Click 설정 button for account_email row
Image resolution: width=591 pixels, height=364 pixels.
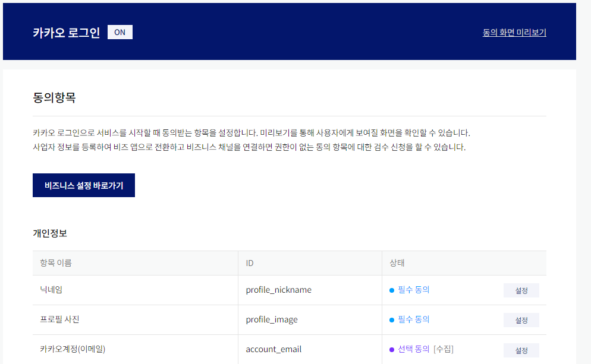(x=521, y=350)
